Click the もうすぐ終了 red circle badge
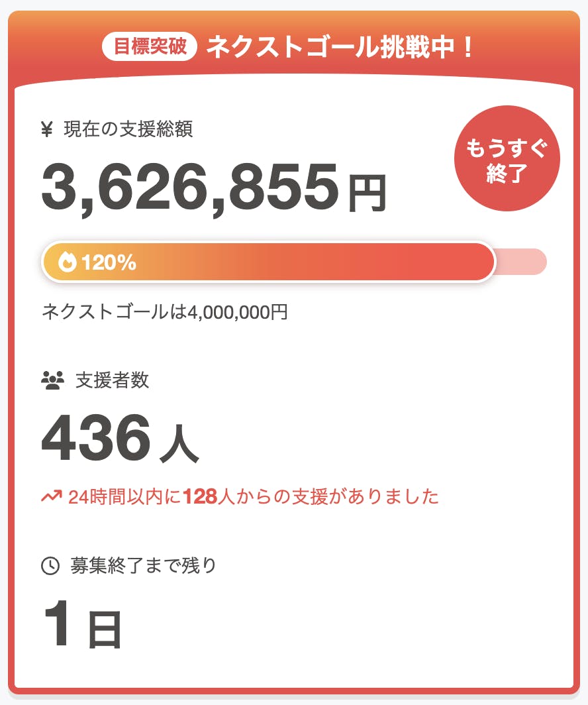This screenshot has height=705, width=588. pos(507,159)
